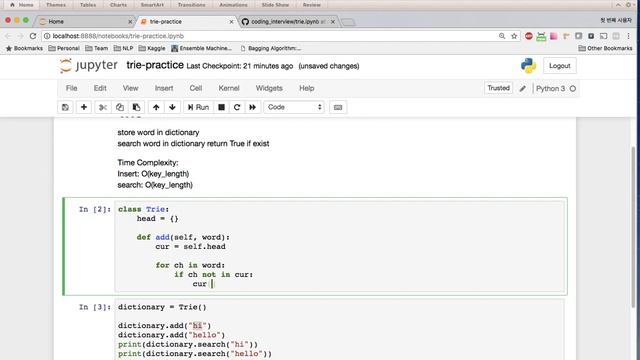Open the Other Bookmarks folder
The width and height of the screenshot is (640, 360).
pyautogui.click(x=605, y=48)
